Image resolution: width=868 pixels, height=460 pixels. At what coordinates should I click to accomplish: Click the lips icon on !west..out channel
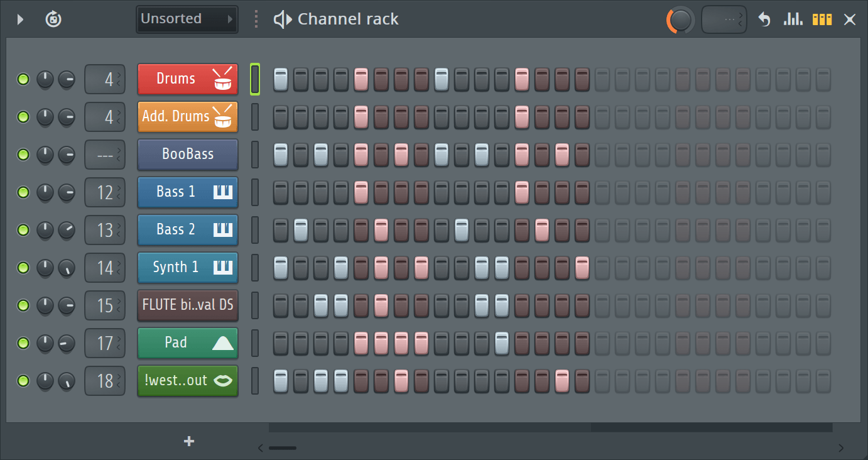coord(223,381)
